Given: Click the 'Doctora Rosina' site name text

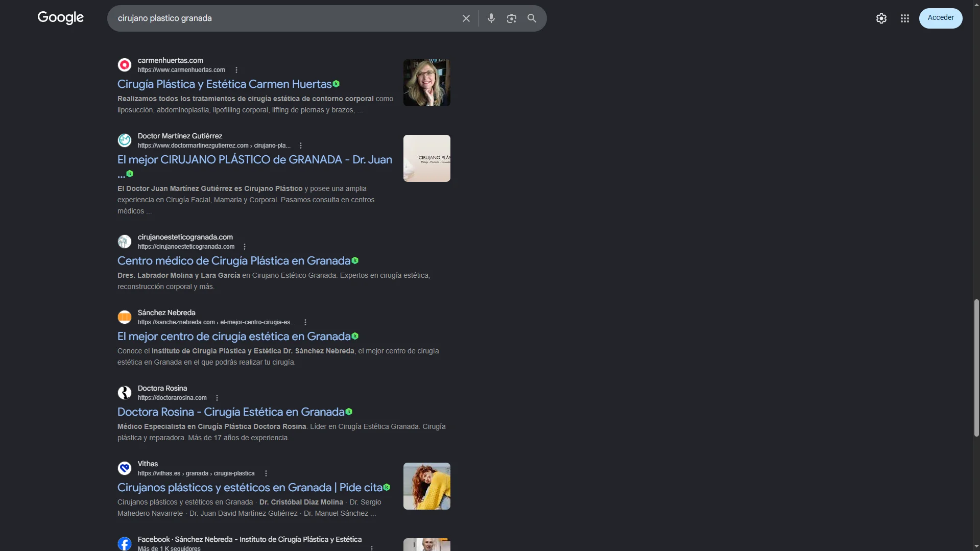Looking at the screenshot, I should [162, 388].
